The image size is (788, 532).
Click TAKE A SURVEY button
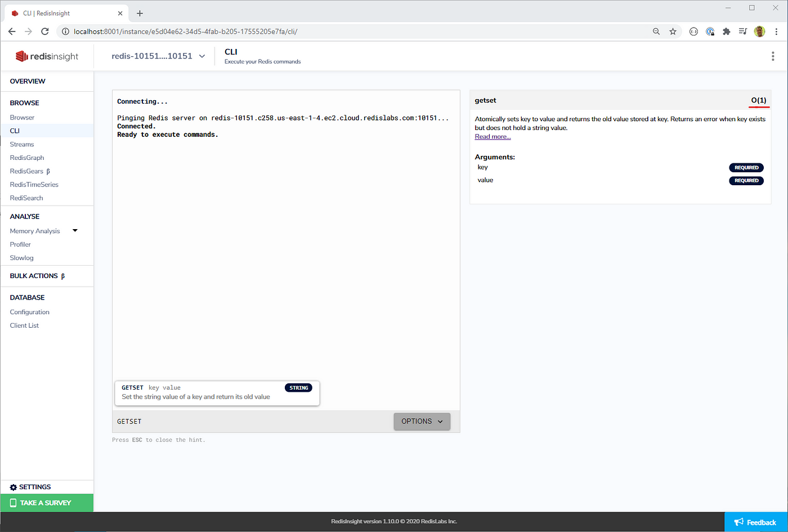(x=47, y=503)
